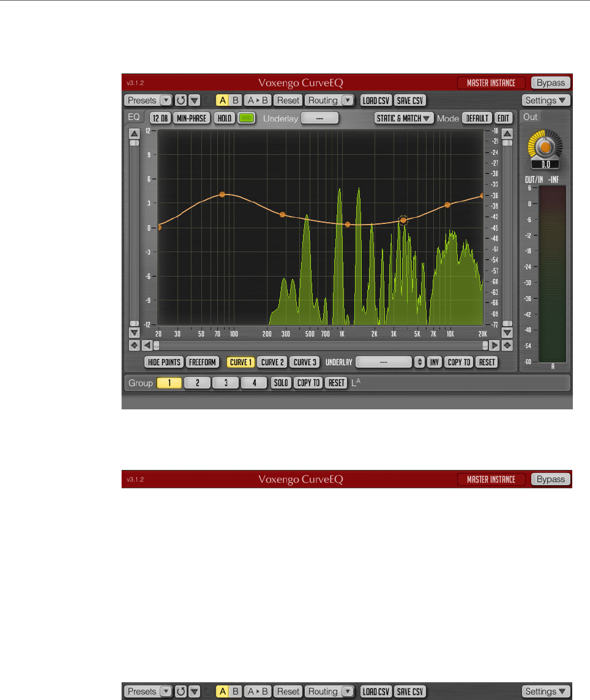Image resolution: width=590 pixels, height=700 pixels.
Task: Click MASTER INSTANCE in the upper plugin title bar
Action: [x=491, y=83]
